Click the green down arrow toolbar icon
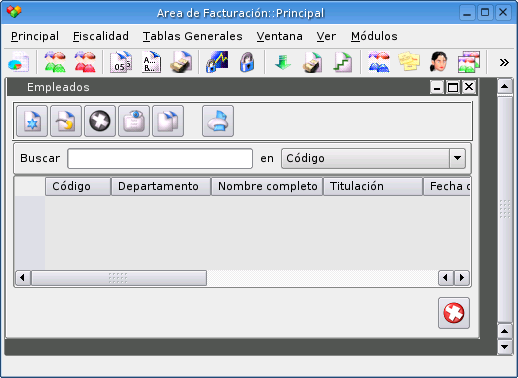The width and height of the screenshot is (518, 378). (x=283, y=62)
